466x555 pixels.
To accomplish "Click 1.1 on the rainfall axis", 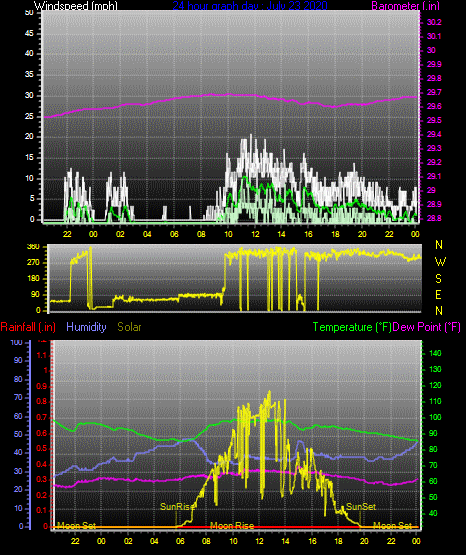I will click(x=42, y=355).
